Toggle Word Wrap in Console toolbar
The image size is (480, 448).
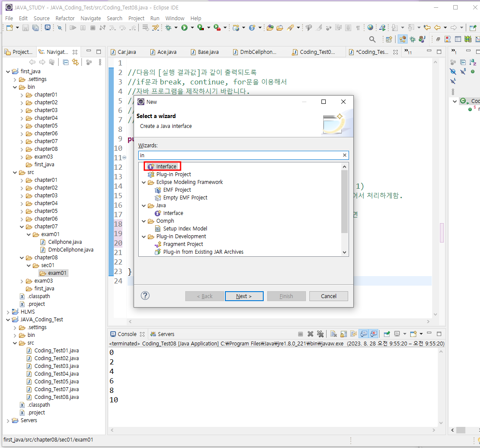click(x=354, y=334)
